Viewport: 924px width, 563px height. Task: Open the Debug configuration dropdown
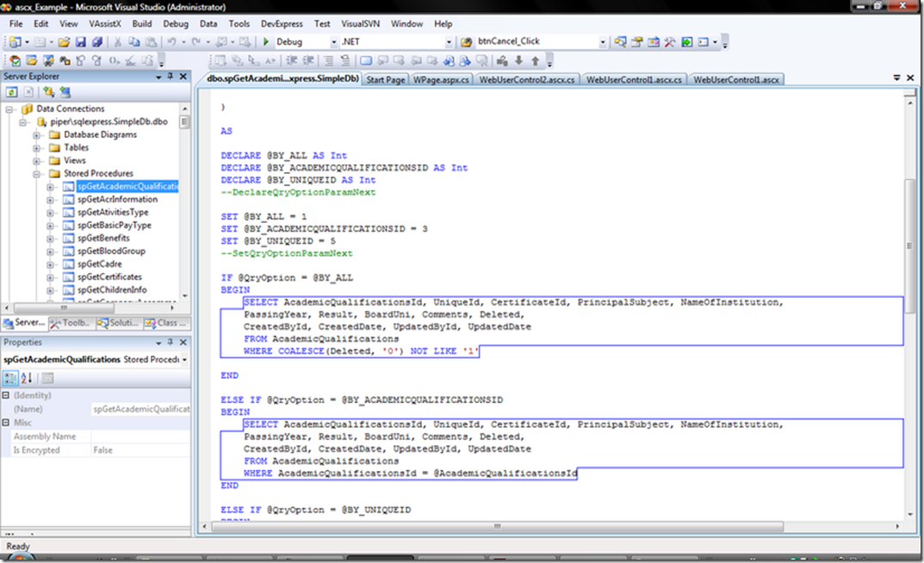pyautogui.click(x=334, y=42)
